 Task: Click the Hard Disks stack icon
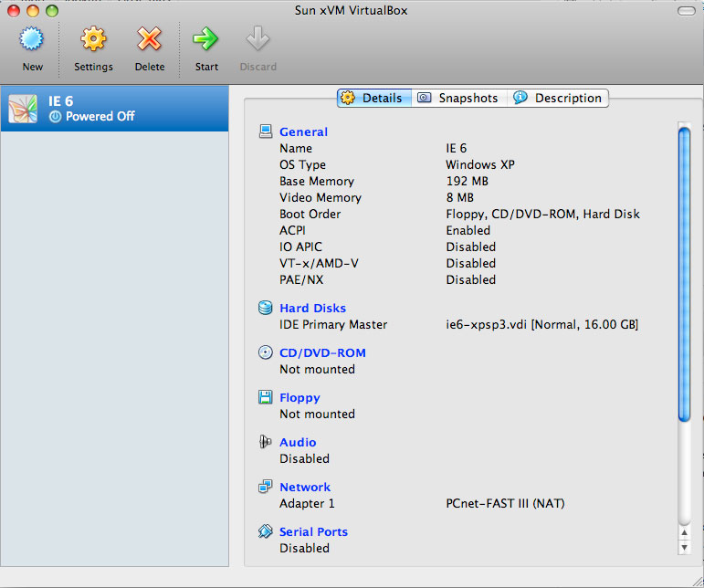pos(266,308)
